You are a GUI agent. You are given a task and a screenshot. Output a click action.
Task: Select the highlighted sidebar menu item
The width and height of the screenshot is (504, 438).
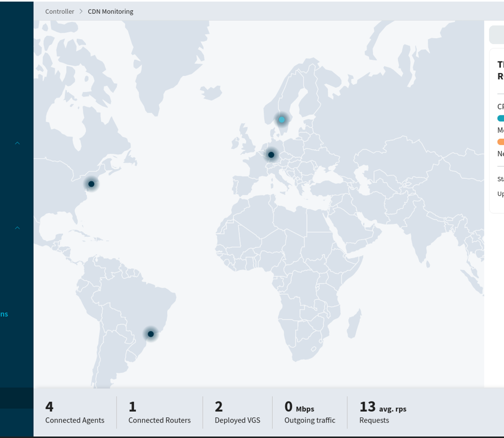point(16,398)
